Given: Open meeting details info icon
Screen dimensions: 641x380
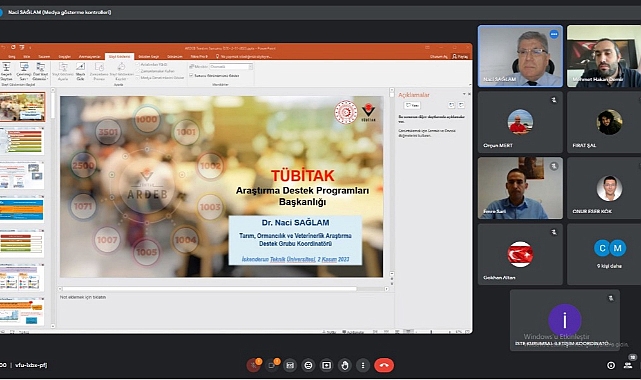Looking at the screenshot, I should pyautogui.click(x=611, y=365).
